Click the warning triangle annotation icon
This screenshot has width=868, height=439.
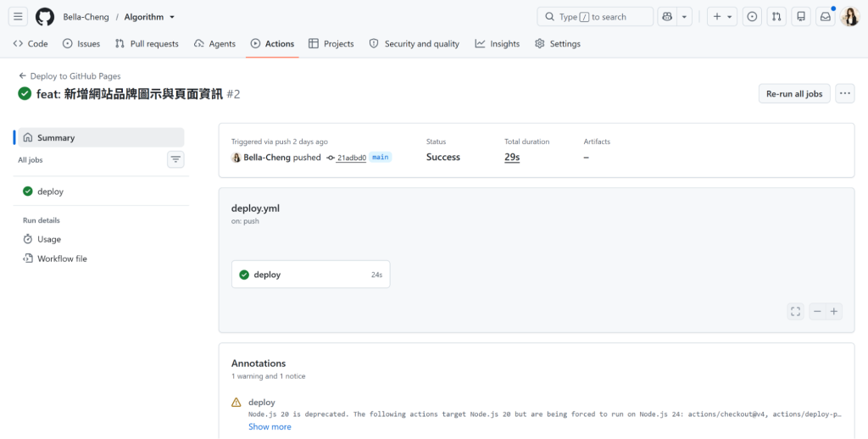(236, 403)
